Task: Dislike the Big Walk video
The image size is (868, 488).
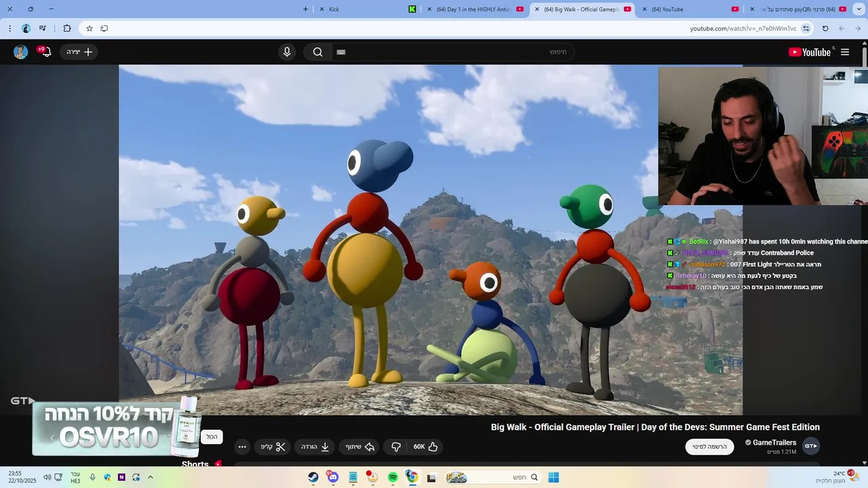Action: coord(396,447)
